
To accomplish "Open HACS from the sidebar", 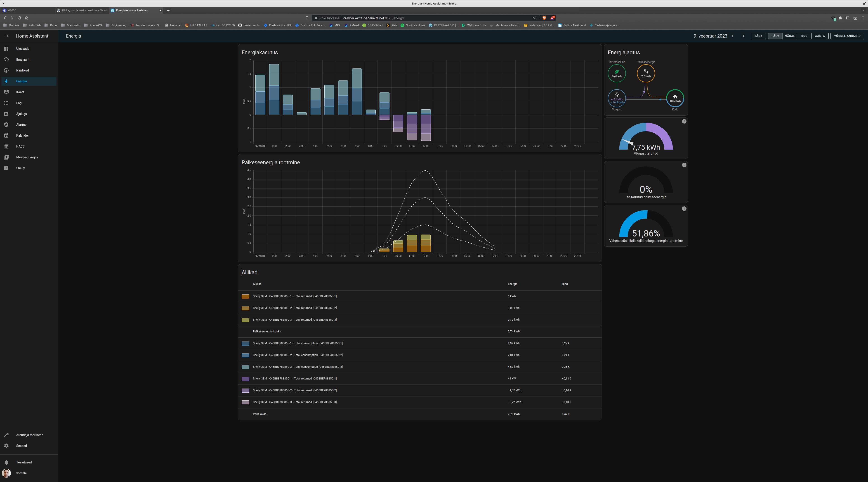I will tap(20, 146).
